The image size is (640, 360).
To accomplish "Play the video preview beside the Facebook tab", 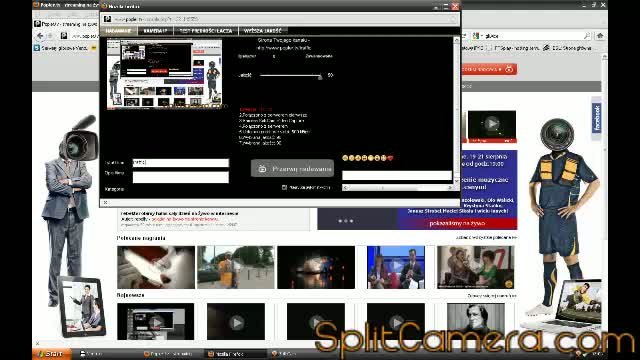I will click(491, 123).
